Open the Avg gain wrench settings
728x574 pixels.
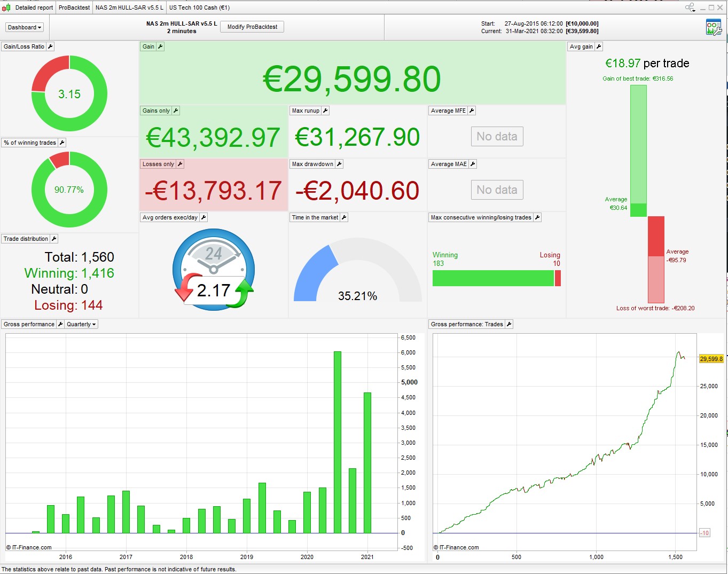(x=599, y=46)
